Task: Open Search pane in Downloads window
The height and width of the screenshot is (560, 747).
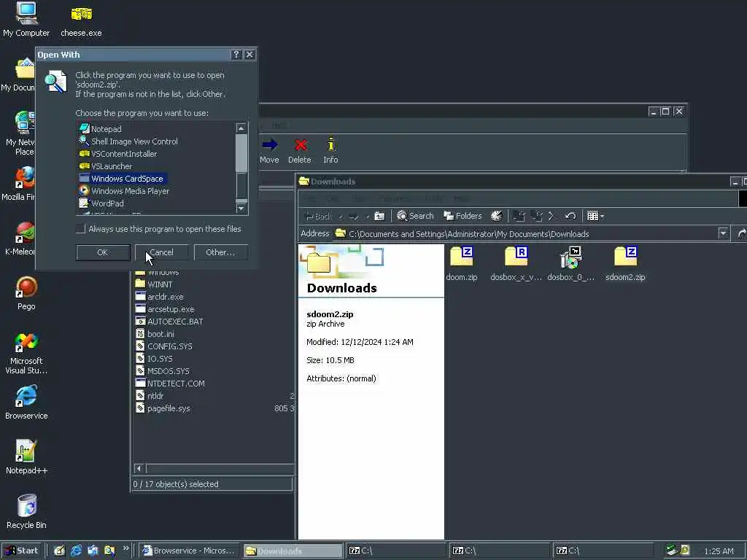Action: (415, 216)
